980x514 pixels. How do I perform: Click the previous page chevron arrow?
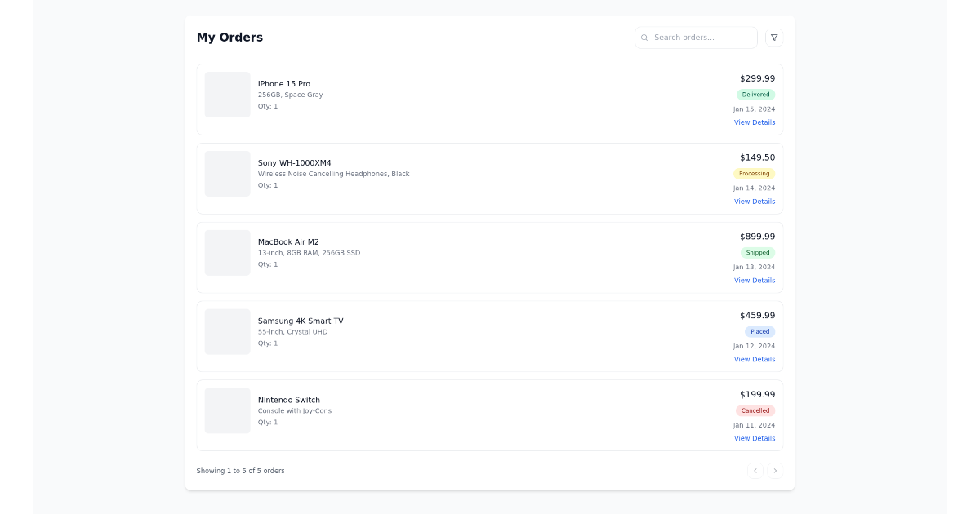(x=755, y=471)
